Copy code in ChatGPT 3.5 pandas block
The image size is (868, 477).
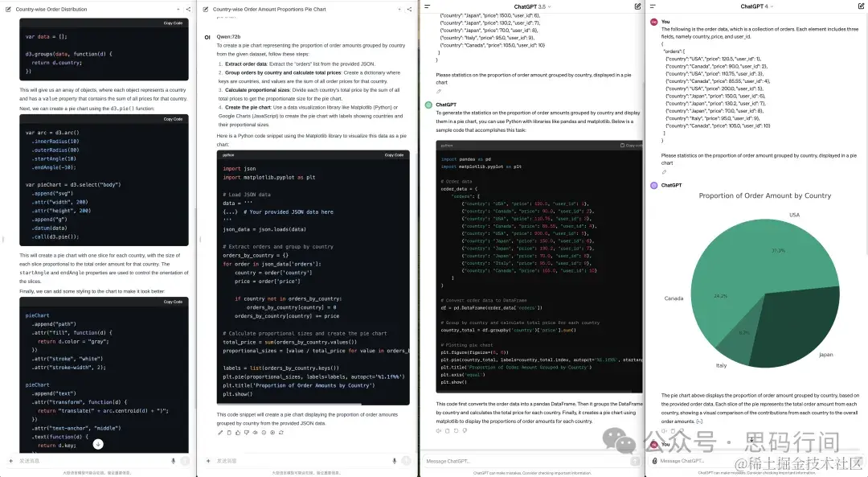pyautogui.click(x=631, y=145)
